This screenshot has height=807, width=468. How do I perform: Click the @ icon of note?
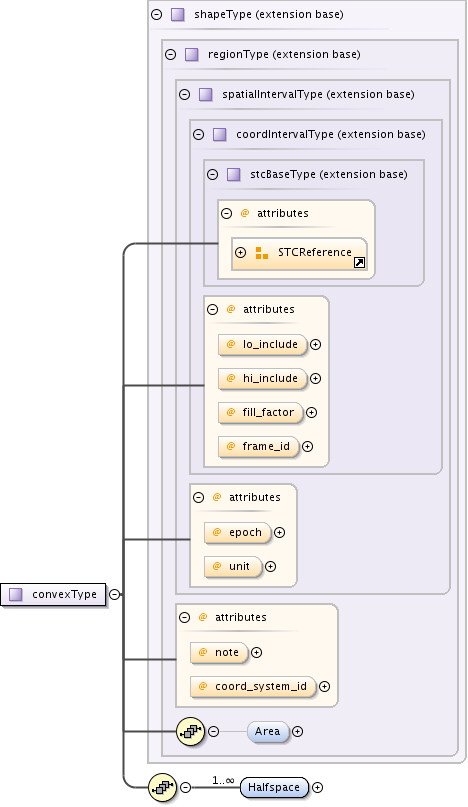tap(203, 653)
